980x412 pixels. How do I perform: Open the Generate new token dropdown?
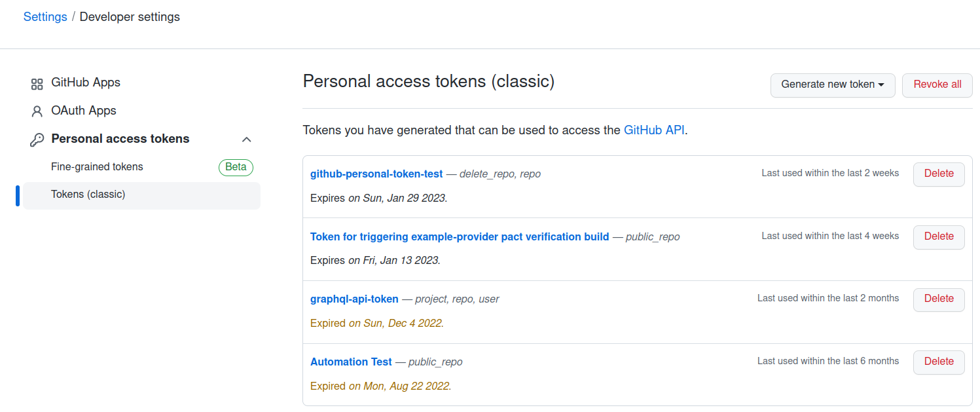tap(832, 84)
